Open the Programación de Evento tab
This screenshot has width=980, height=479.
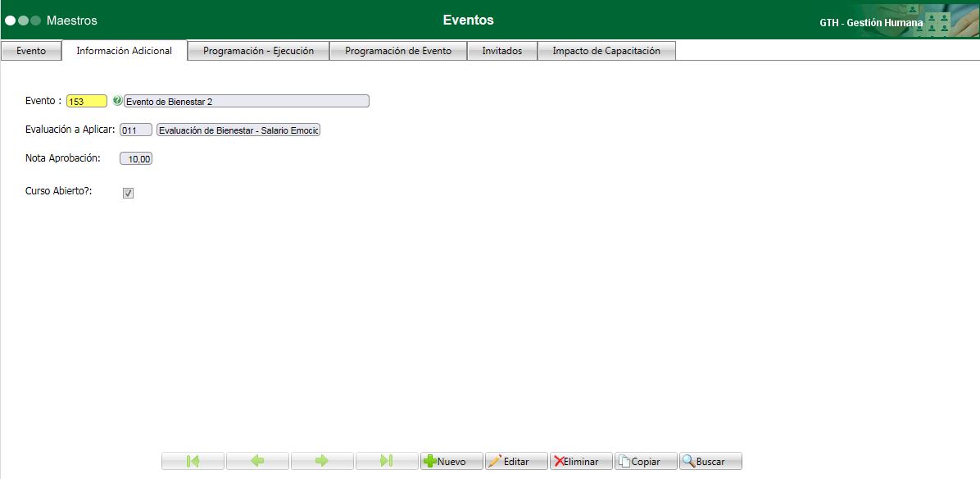point(398,52)
